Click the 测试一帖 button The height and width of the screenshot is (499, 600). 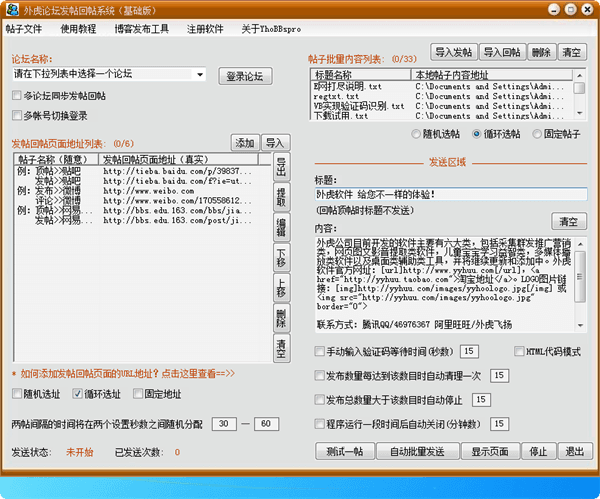pyautogui.click(x=342, y=452)
